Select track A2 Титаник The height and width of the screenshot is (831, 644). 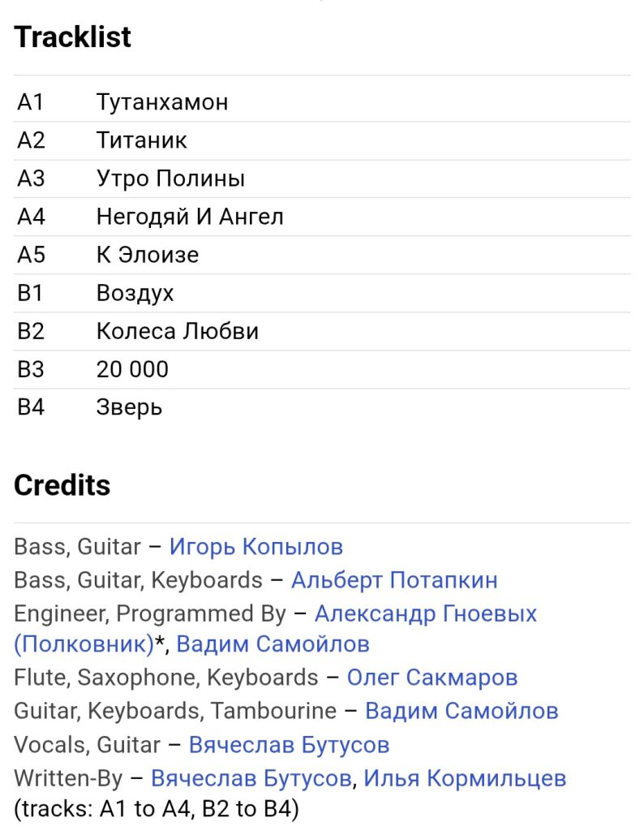click(322, 140)
